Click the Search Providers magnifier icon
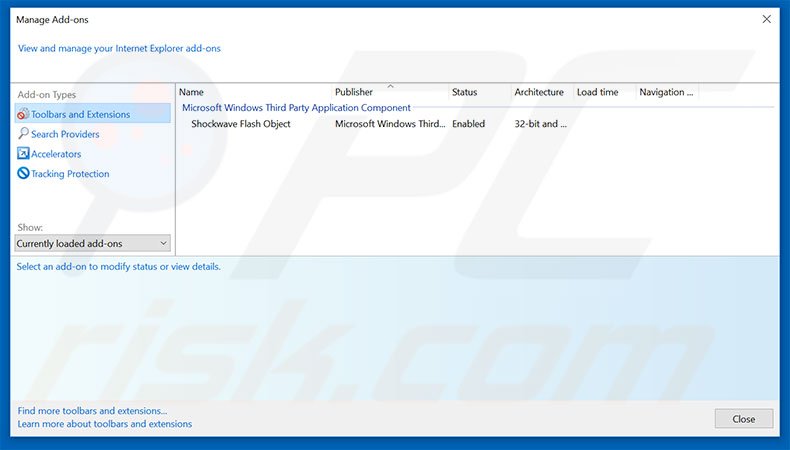The height and width of the screenshot is (450, 790). pos(23,134)
